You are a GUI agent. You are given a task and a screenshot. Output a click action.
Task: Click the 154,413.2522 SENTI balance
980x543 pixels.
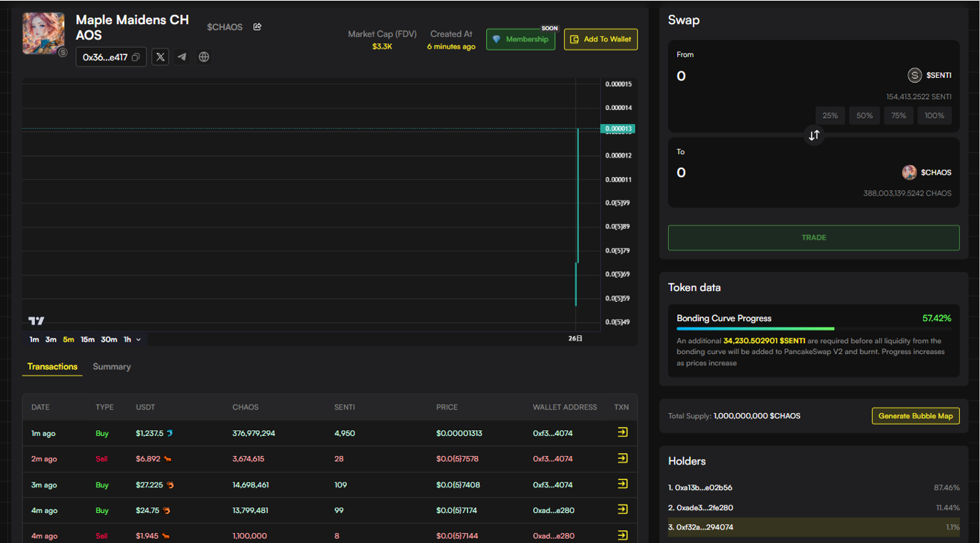pyautogui.click(x=919, y=97)
